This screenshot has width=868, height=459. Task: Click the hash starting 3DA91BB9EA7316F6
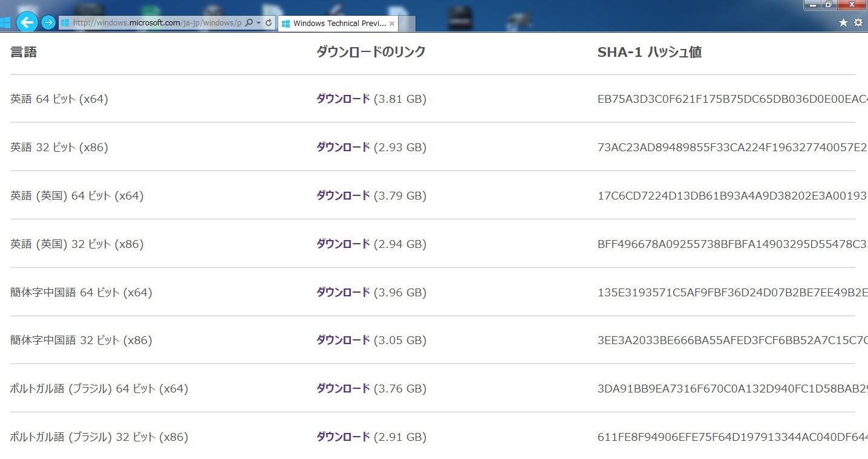(733, 388)
